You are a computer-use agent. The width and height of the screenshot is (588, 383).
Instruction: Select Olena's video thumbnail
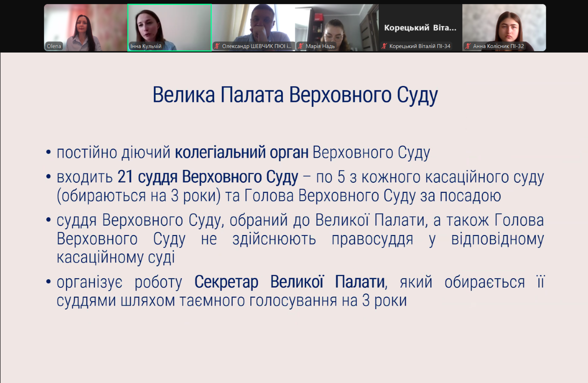tap(86, 28)
